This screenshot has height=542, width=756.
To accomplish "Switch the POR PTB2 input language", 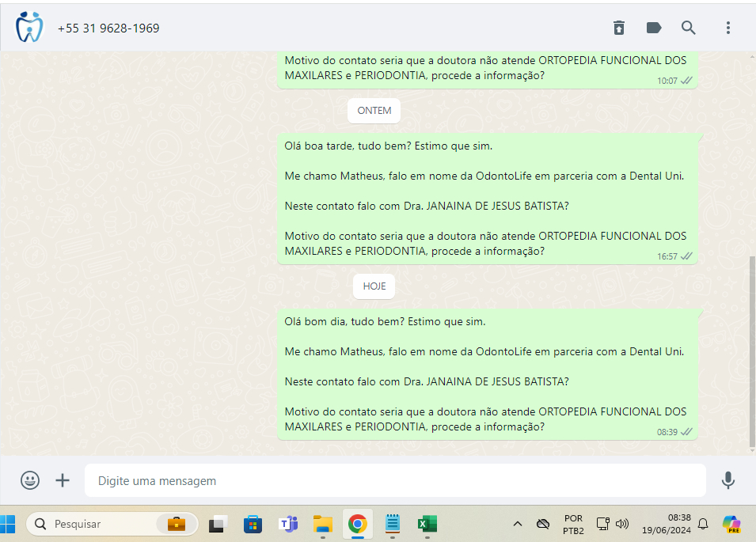I will (573, 524).
